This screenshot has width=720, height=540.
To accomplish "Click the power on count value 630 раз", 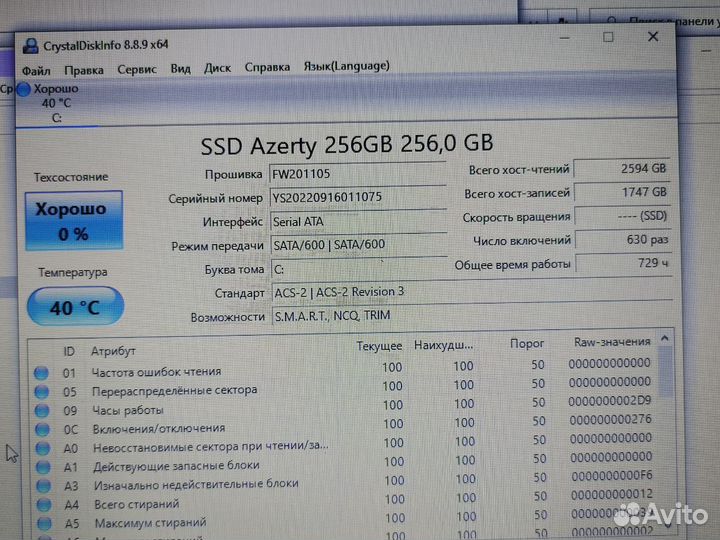I will point(623,240).
